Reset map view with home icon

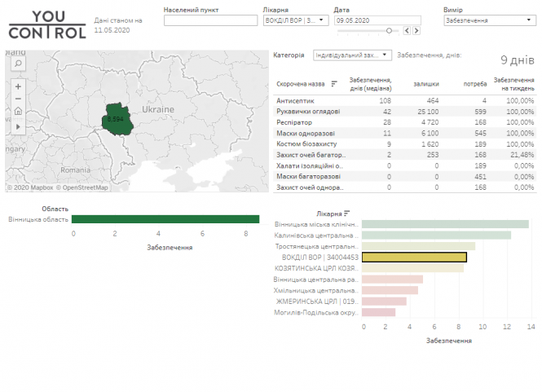pyautogui.click(x=18, y=111)
